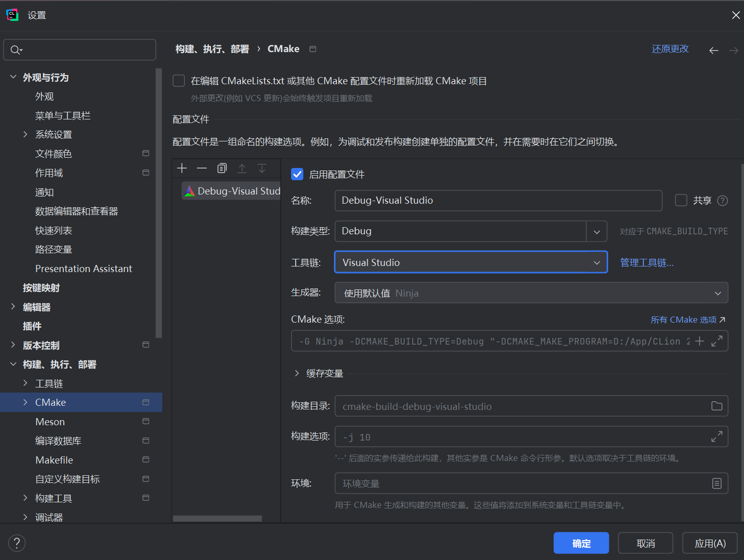The height and width of the screenshot is (560, 744).
Task: Open the 菜单与工具栏 settings page
Action: (x=63, y=116)
